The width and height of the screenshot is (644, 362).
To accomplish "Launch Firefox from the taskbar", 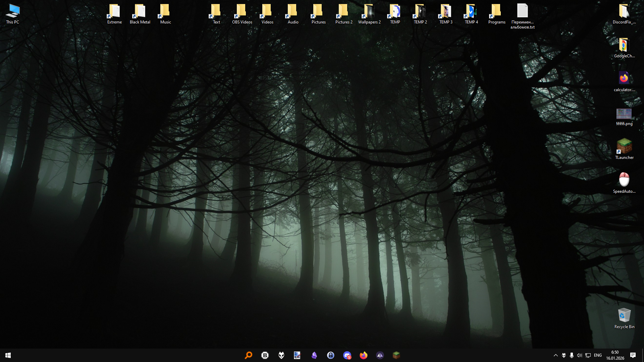I will click(x=364, y=355).
